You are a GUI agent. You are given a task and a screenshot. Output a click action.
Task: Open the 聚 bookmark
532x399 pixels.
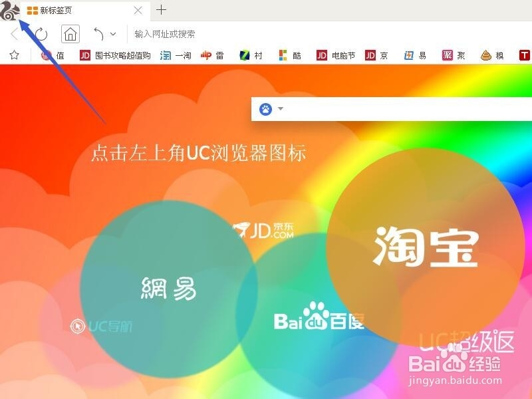454,55
